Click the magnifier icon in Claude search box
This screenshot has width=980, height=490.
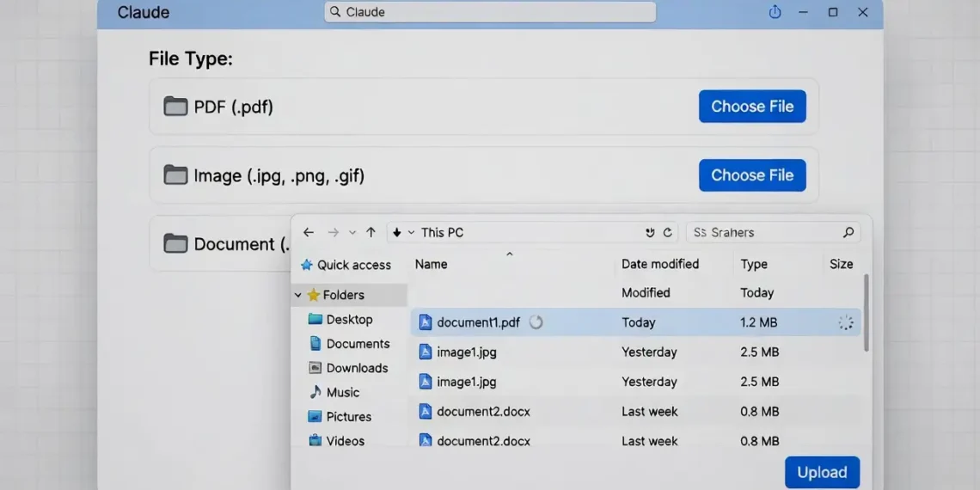(335, 12)
